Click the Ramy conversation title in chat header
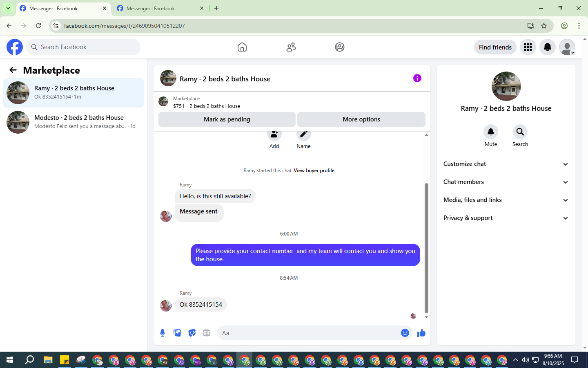Image resolution: width=588 pixels, height=368 pixels. (225, 79)
